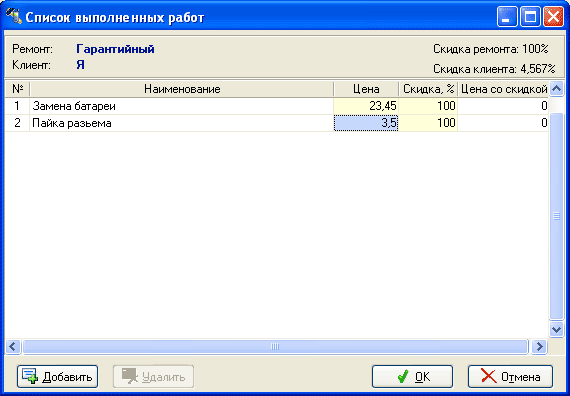570x396 pixels.
Task: Click the Скидка клиента: 4,567% label
Action: pyautogui.click(x=494, y=68)
